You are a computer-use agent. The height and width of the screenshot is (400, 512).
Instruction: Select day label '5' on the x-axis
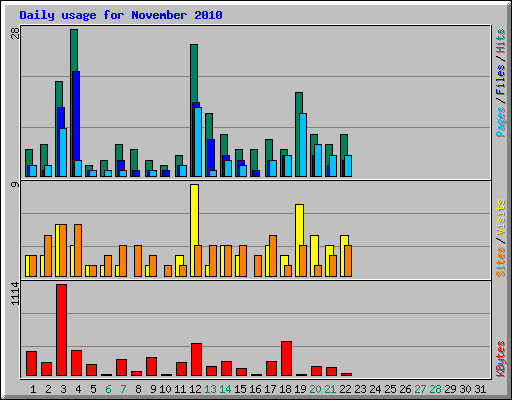pyautogui.click(x=93, y=389)
